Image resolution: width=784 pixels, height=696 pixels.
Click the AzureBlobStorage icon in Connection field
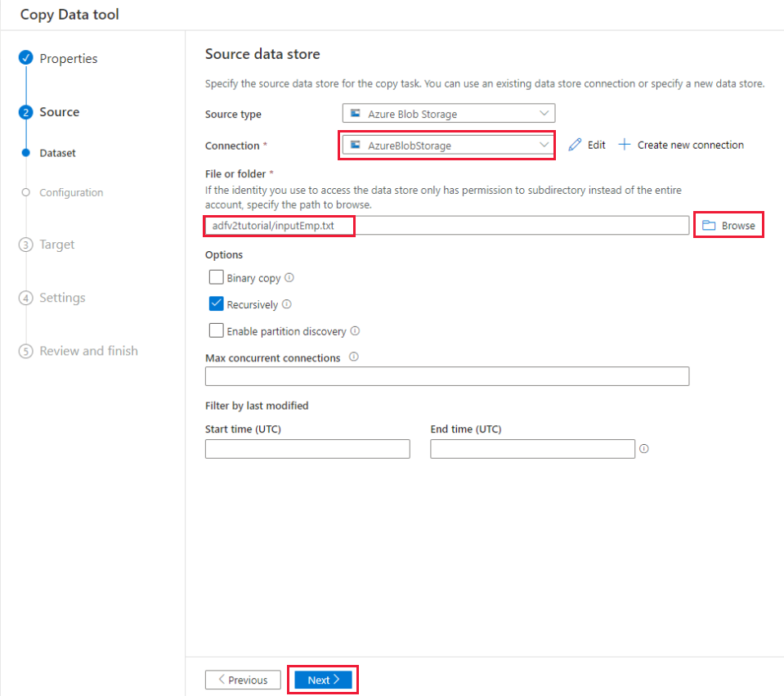tap(355, 144)
